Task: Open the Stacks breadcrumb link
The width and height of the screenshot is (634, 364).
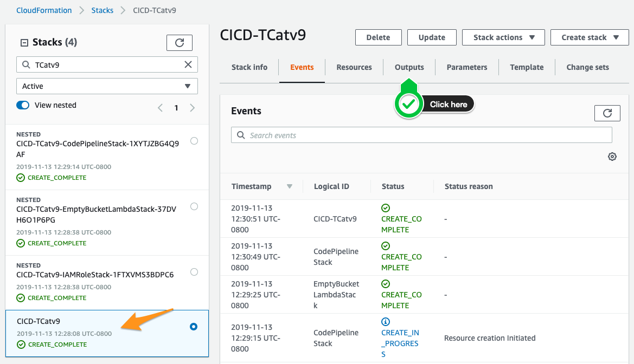Action: click(103, 10)
